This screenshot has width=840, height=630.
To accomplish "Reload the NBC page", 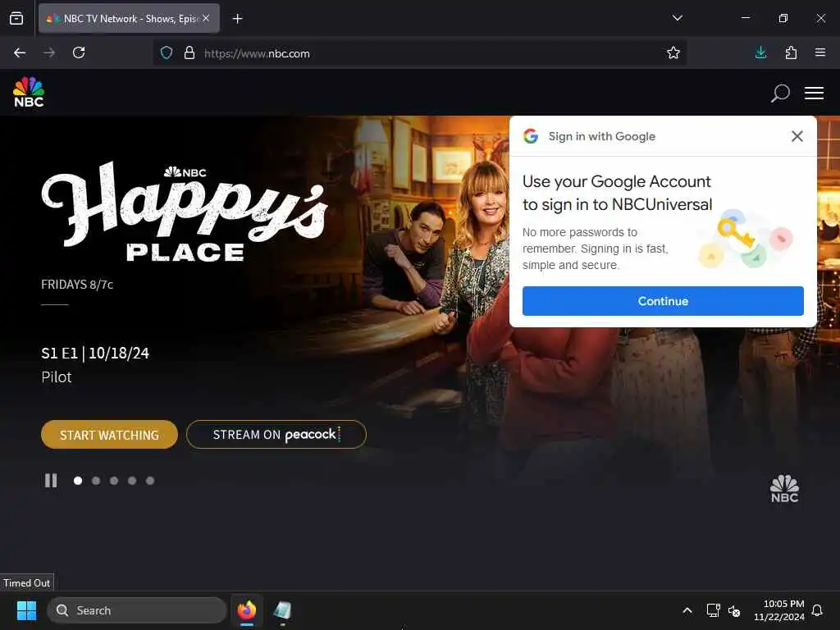I will pyautogui.click(x=79, y=52).
